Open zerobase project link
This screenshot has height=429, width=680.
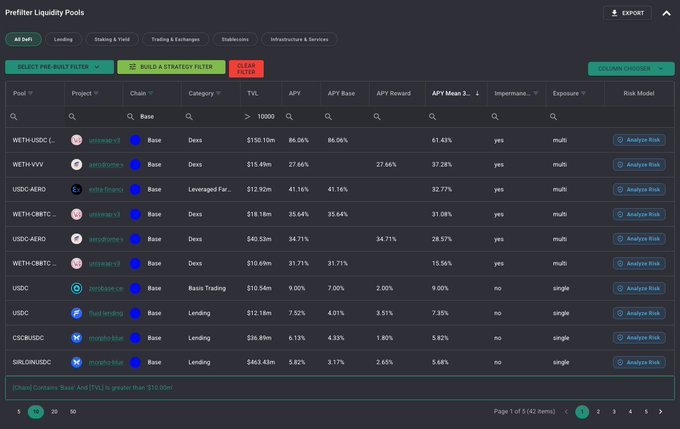(106, 288)
